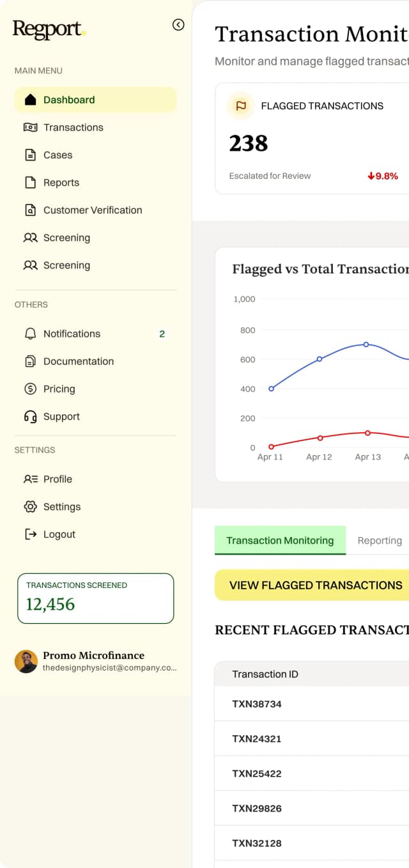Select the Transaction Monitoring tab

[x=280, y=541]
